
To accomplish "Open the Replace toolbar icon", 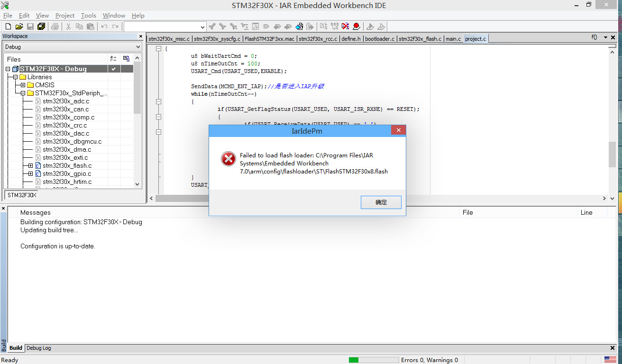I will pyautogui.click(x=244, y=27).
